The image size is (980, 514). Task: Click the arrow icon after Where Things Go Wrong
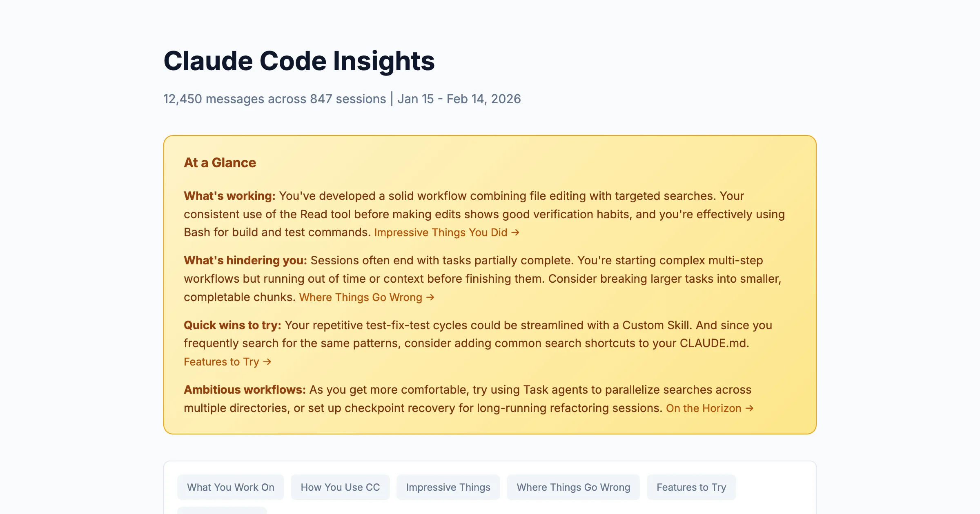tap(430, 297)
